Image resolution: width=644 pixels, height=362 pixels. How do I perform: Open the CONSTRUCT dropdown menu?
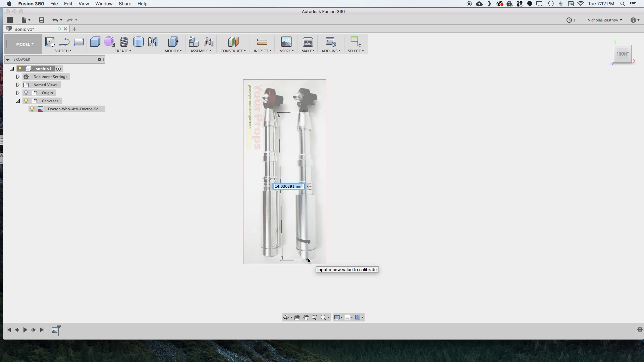233,51
